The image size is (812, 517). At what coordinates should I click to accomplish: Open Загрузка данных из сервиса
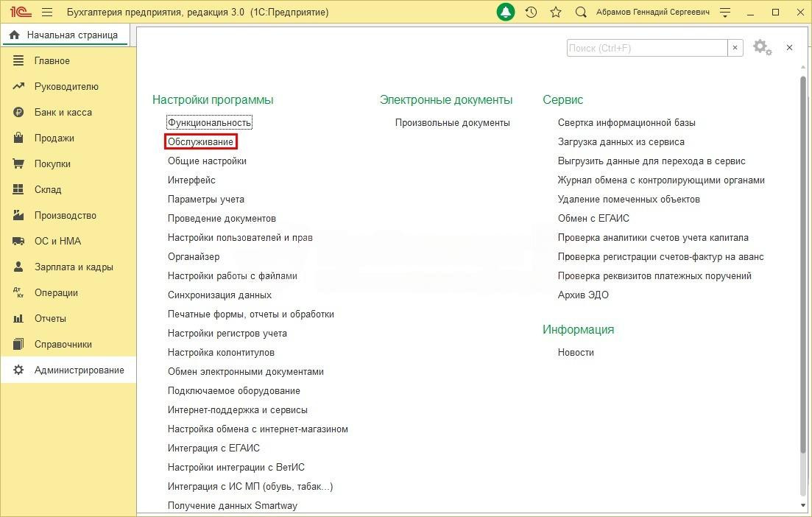621,142
